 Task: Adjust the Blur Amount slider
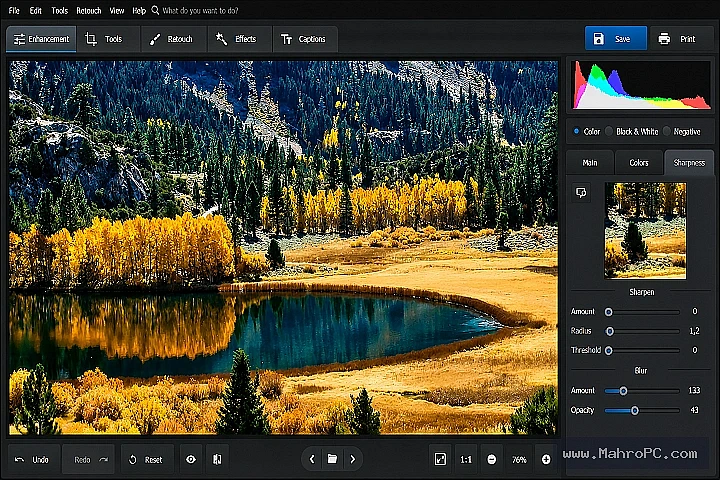(643, 391)
